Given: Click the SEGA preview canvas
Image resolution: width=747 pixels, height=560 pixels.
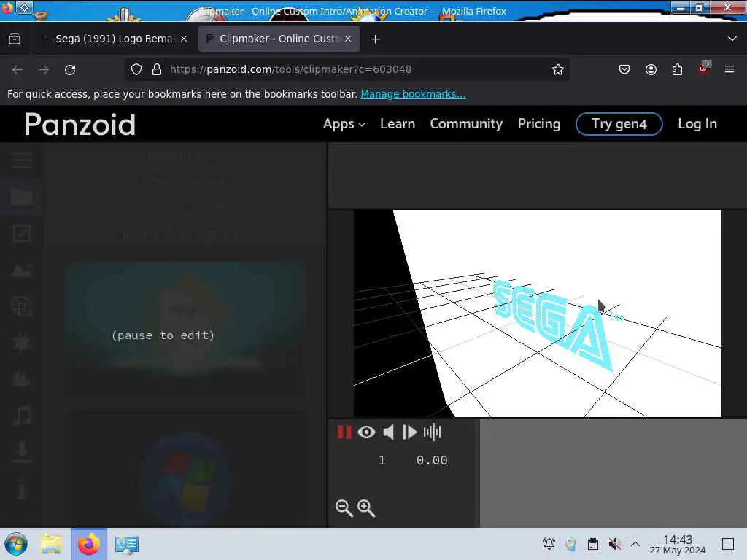Looking at the screenshot, I should [538, 314].
